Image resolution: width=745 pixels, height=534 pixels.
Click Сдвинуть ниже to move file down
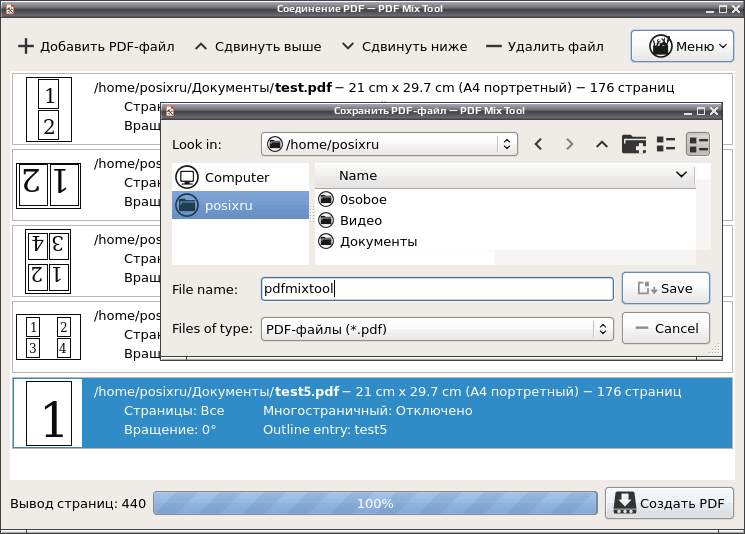click(405, 47)
